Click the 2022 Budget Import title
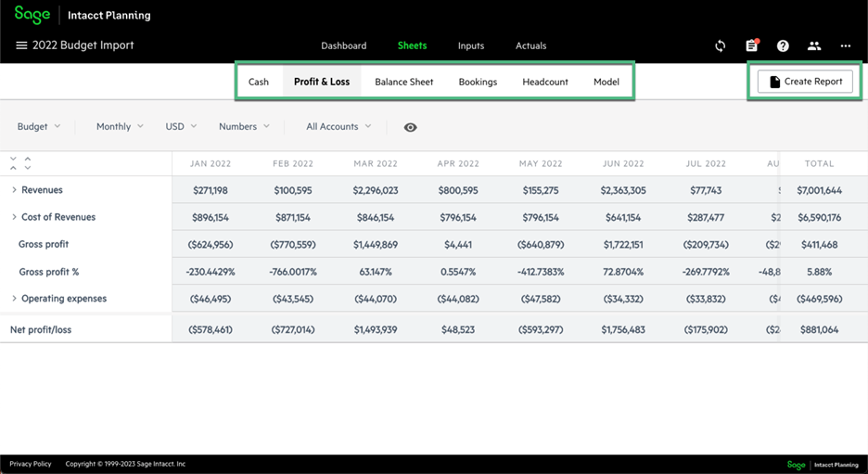Image resolution: width=868 pixels, height=474 pixels. click(83, 45)
